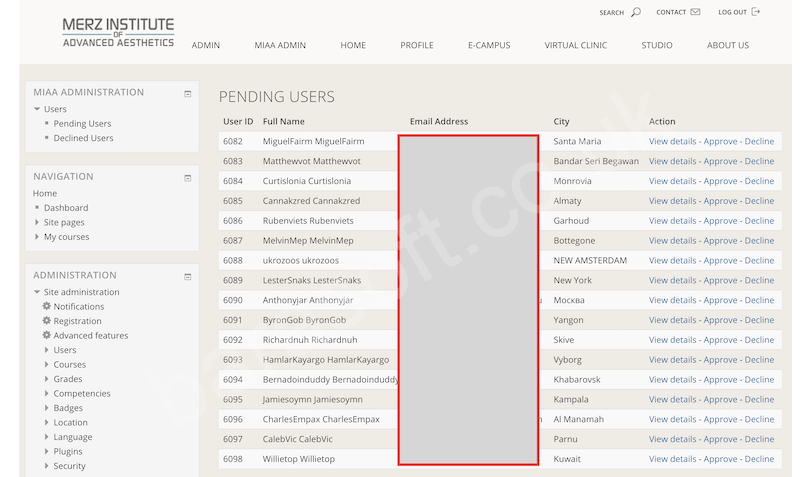Expand the Courses node
The height and width of the screenshot is (477, 800).
pos(46,364)
